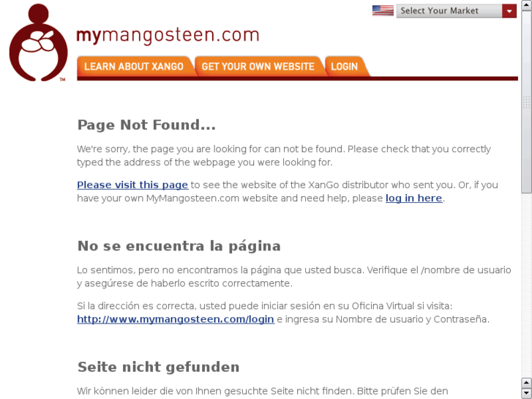Click the dark red bar under the tabs
The height and width of the screenshot is (399, 532).
[298, 79]
